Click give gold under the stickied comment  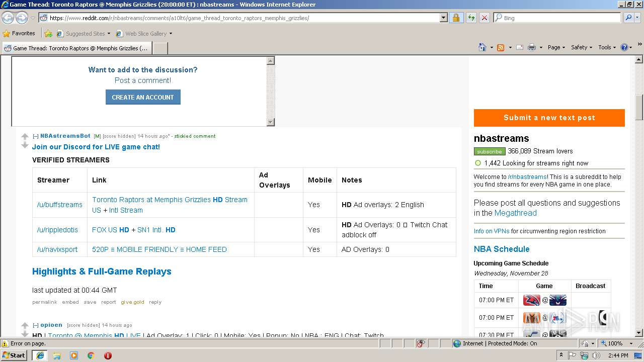(132, 302)
